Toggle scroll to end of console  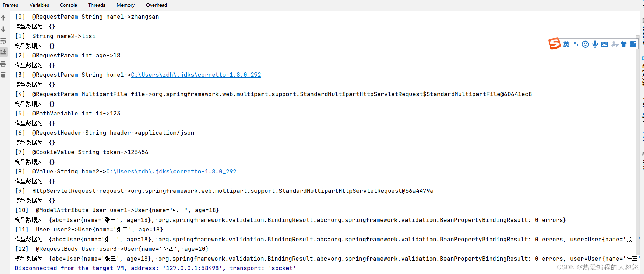(x=4, y=52)
